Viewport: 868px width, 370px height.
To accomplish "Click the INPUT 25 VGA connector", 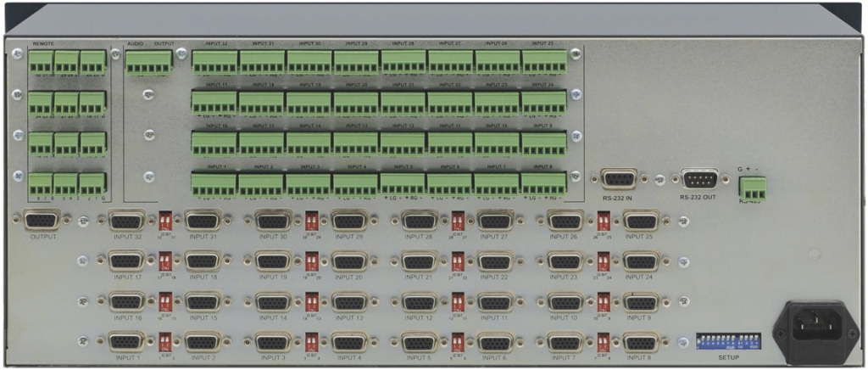I will [641, 221].
